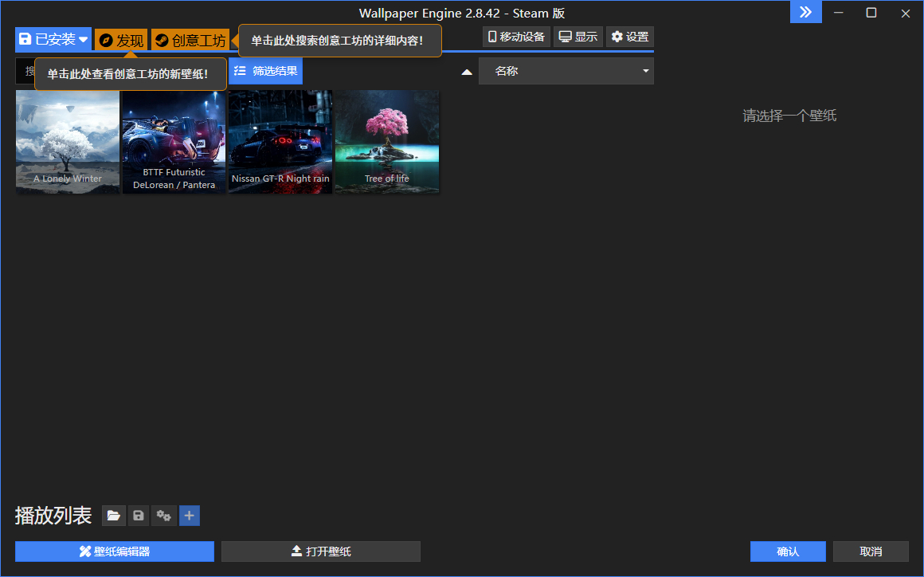Click the 筛选结果 filter button

266,71
